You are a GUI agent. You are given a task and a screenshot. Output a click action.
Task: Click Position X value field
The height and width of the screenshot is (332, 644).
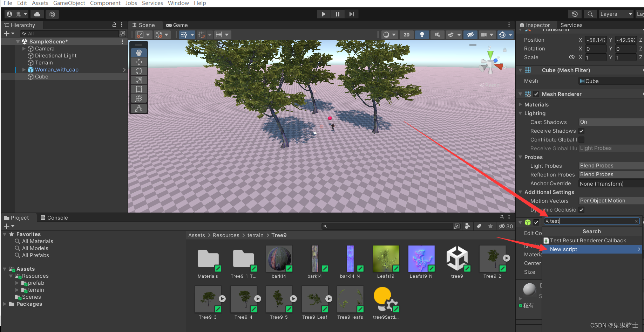(x=596, y=40)
